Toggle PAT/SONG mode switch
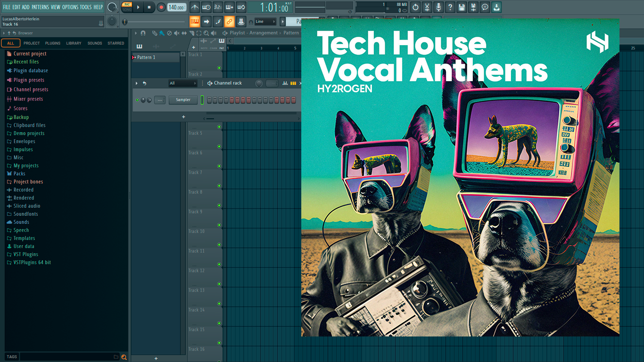This screenshot has height=362, width=644. click(x=127, y=7)
